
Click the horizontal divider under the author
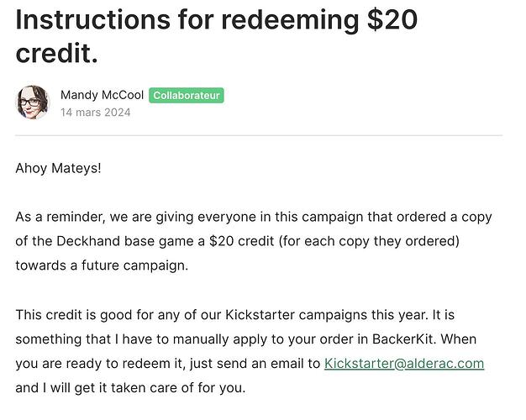259,135
